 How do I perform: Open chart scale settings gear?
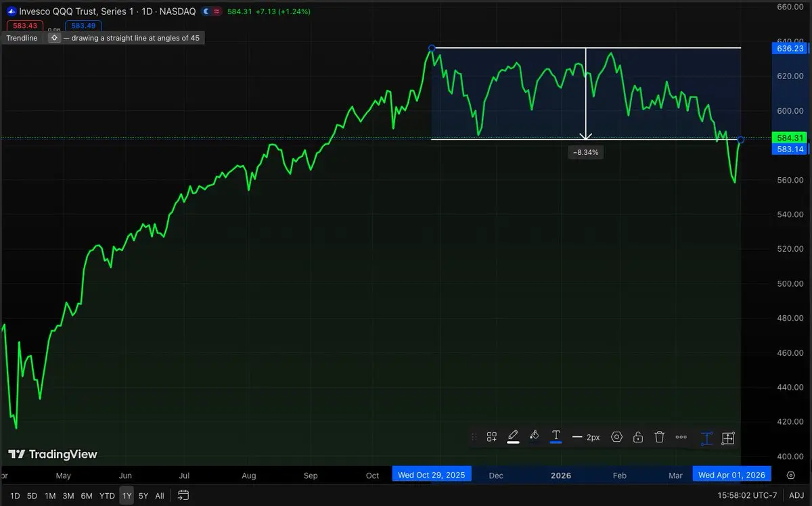click(x=791, y=476)
